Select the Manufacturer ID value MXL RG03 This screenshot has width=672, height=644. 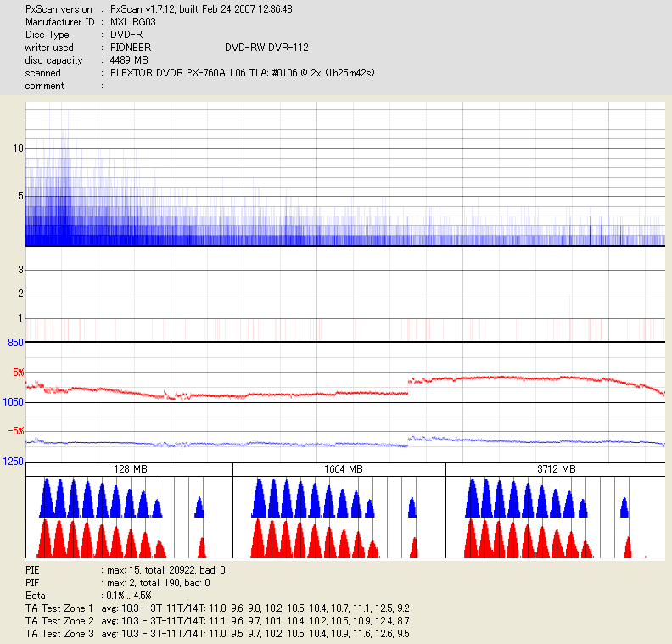coord(133,22)
